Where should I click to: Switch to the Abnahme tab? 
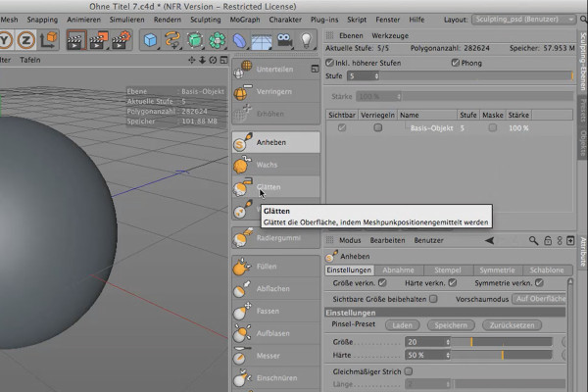pyautogui.click(x=398, y=270)
